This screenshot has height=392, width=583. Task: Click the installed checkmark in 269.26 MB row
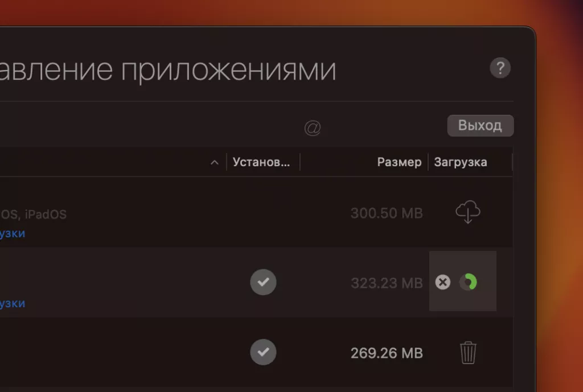tap(263, 352)
